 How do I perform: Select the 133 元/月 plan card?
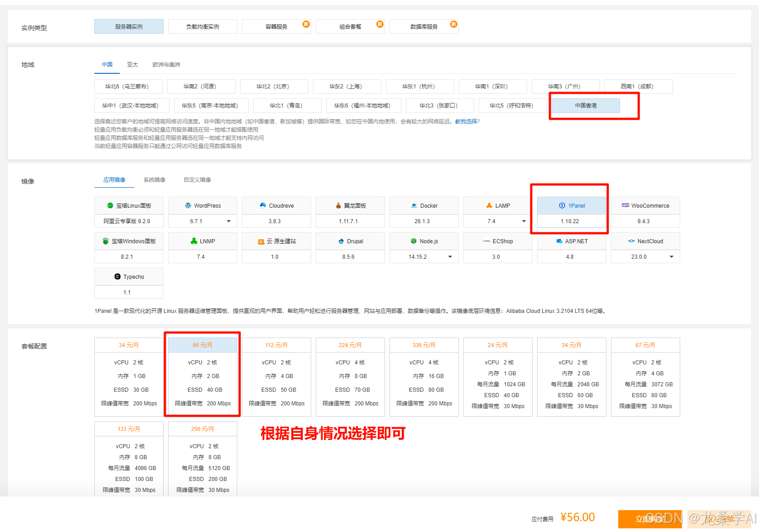point(129,459)
